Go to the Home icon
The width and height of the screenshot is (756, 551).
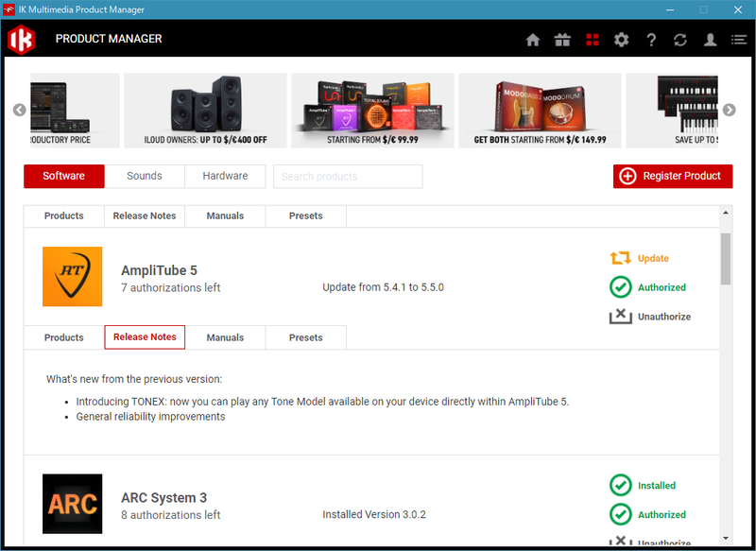pyautogui.click(x=533, y=40)
